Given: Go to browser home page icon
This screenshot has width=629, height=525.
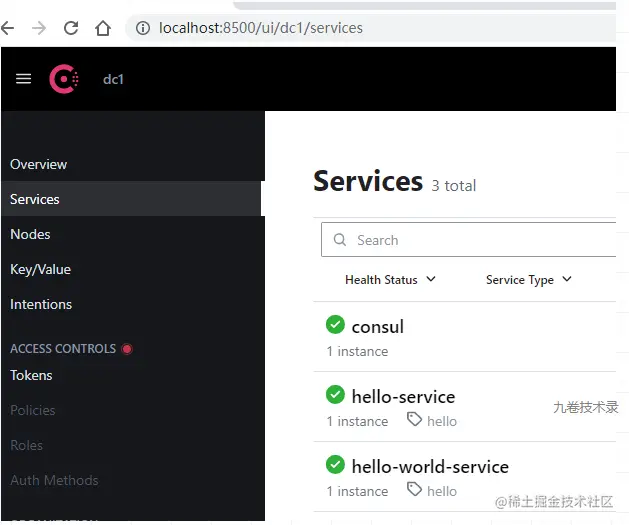Looking at the screenshot, I should [x=103, y=28].
